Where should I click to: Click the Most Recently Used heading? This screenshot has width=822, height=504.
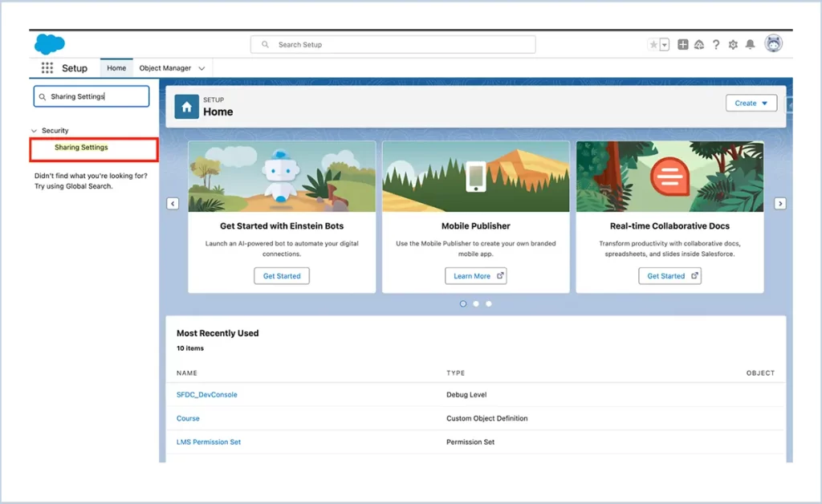pyautogui.click(x=218, y=333)
